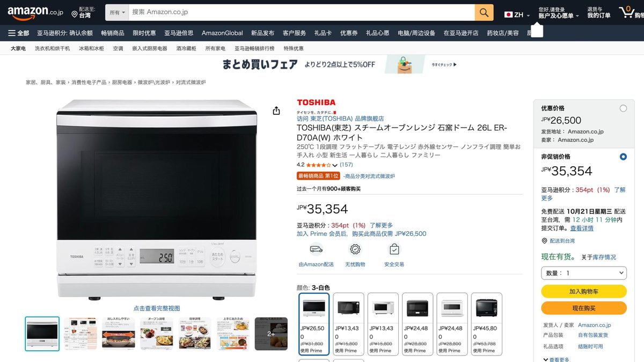Click 厨房电器 breadcrumb link
This screenshot has height=362, width=644.
point(122,83)
